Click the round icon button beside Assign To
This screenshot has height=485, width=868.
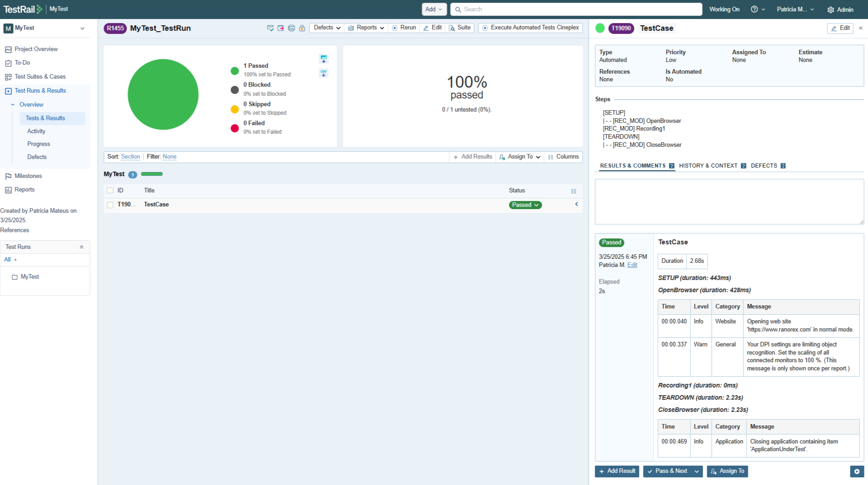pyautogui.click(x=857, y=471)
